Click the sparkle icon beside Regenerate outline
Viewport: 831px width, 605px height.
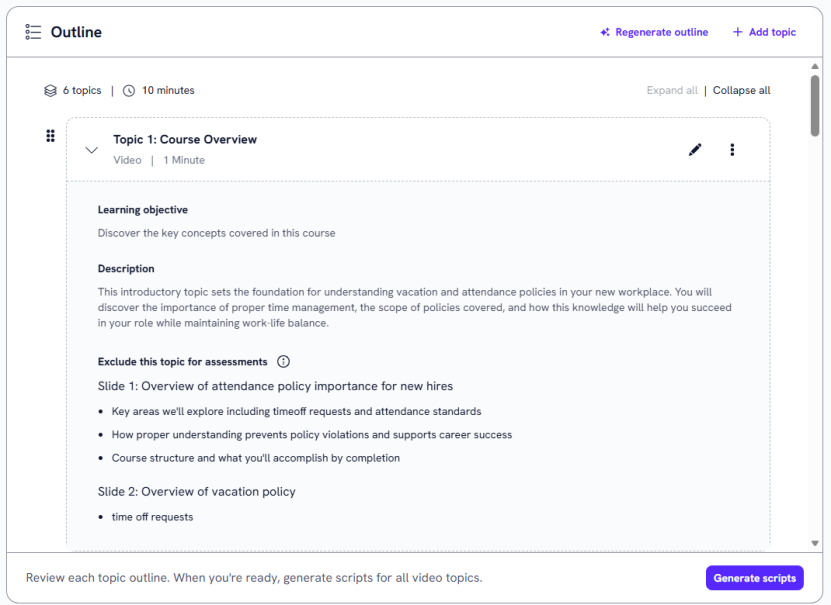605,32
